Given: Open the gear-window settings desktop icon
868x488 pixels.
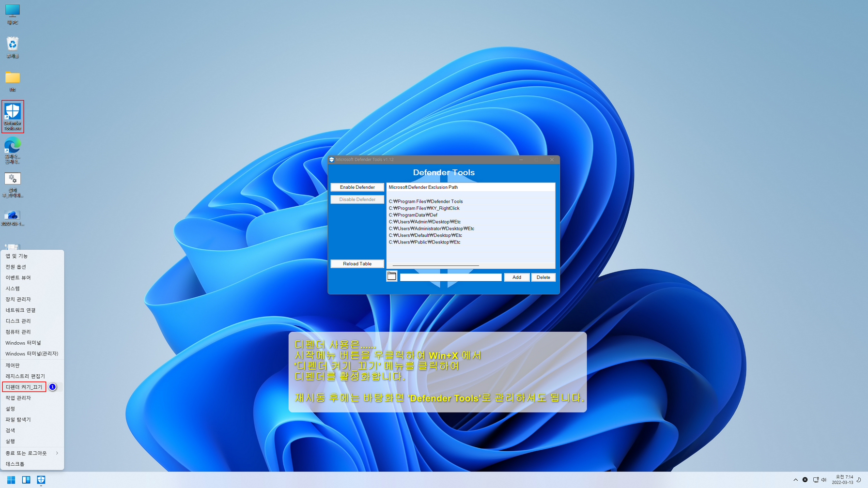Looking at the screenshot, I should [x=12, y=185].
